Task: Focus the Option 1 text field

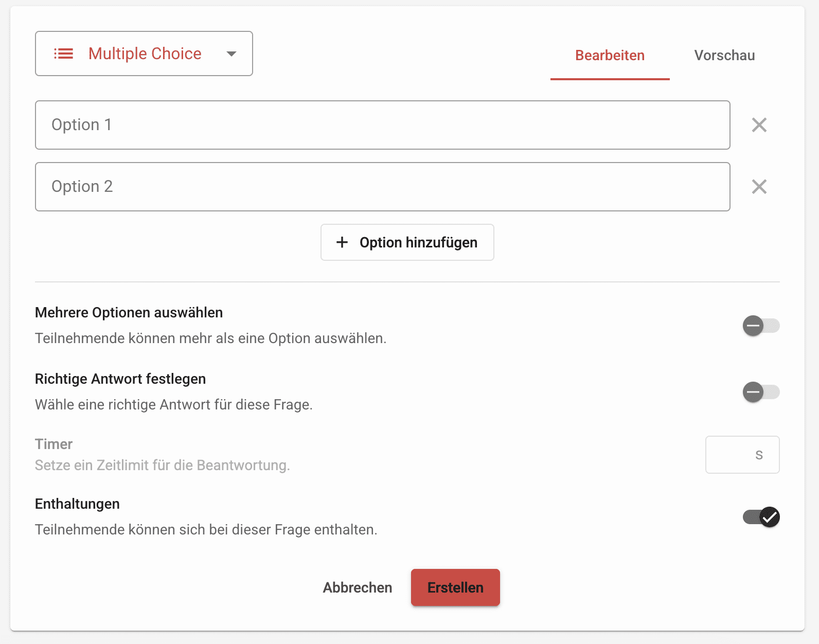Action: click(383, 125)
